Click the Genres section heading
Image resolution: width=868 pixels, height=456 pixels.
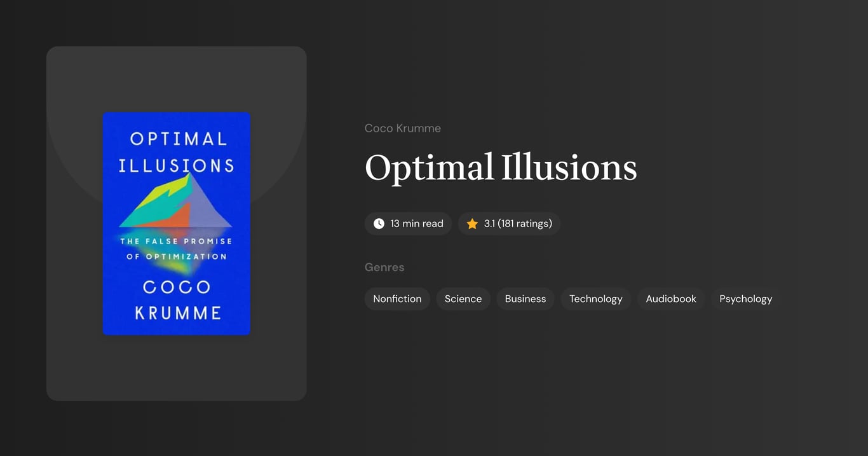384,267
